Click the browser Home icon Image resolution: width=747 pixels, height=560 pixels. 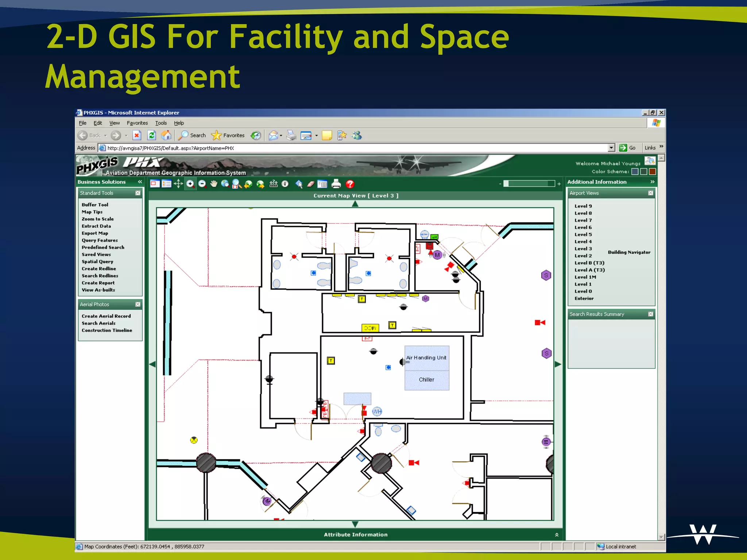click(x=166, y=135)
